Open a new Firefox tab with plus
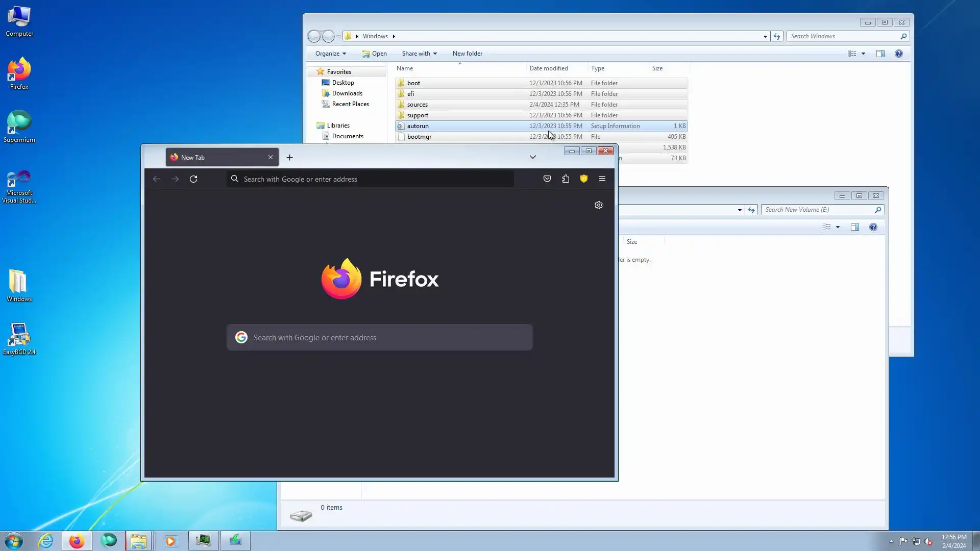The width and height of the screenshot is (980, 551). [x=289, y=158]
